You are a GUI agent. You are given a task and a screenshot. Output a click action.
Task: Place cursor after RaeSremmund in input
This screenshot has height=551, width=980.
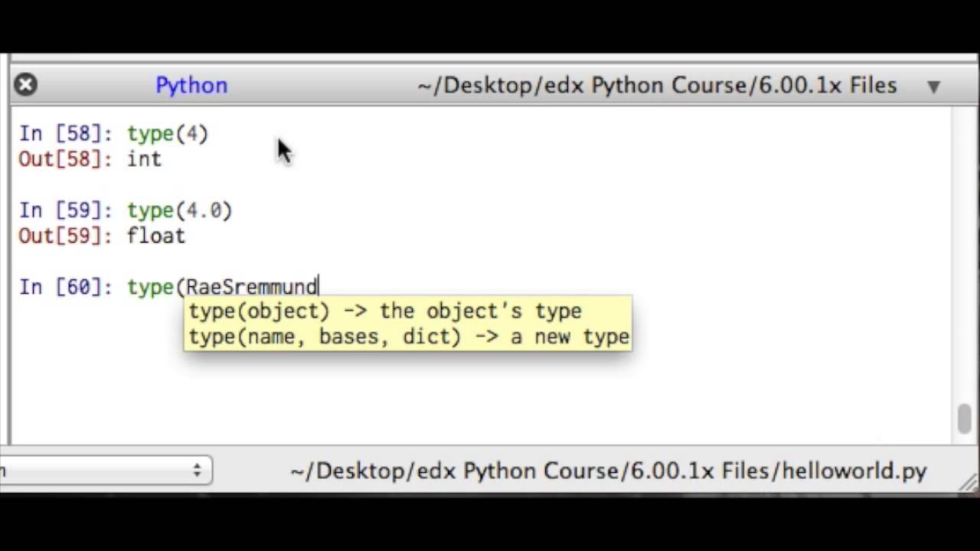(x=318, y=287)
